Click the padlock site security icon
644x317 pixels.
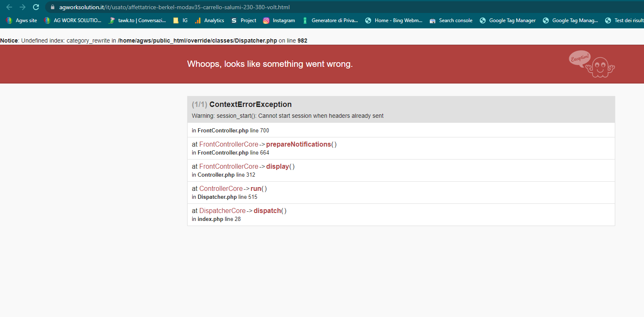(x=52, y=7)
